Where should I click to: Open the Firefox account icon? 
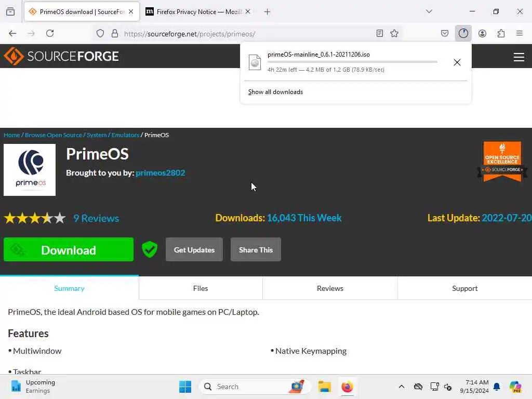point(482,33)
